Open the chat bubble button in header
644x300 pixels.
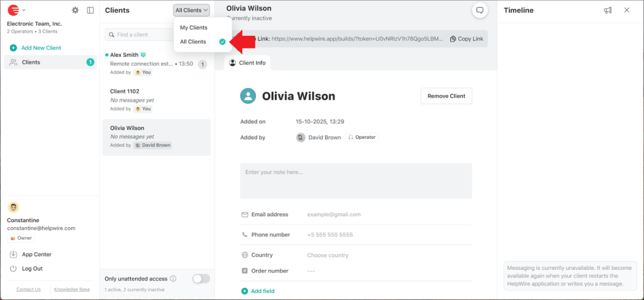[480, 10]
